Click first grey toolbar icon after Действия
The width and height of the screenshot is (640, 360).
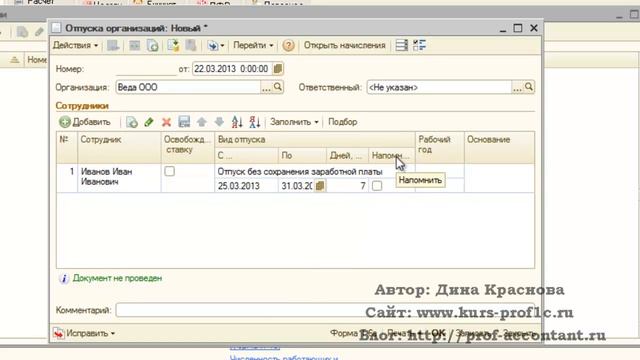click(113, 45)
